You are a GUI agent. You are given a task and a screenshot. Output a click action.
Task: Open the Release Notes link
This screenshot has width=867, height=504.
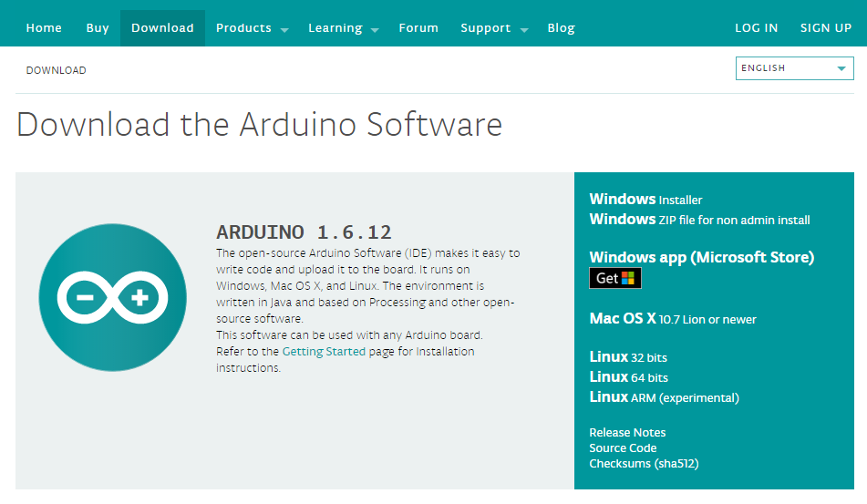pyautogui.click(x=627, y=432)
